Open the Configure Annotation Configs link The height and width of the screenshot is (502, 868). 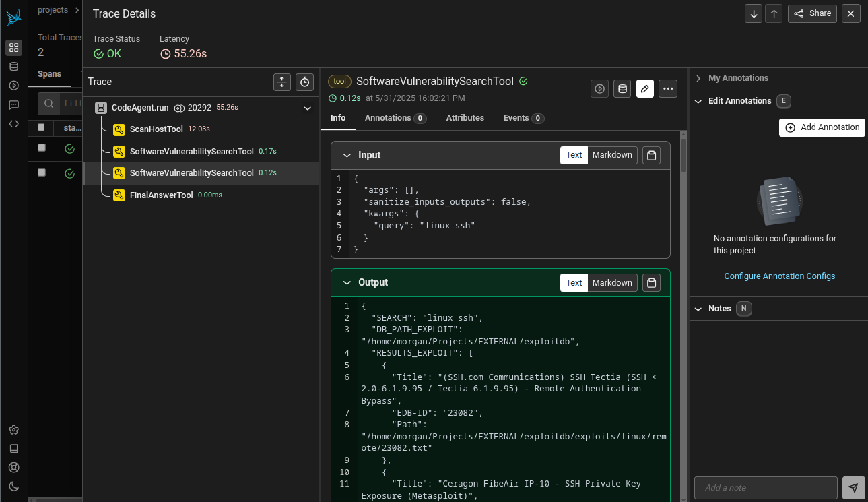click(x=779, y=276)
